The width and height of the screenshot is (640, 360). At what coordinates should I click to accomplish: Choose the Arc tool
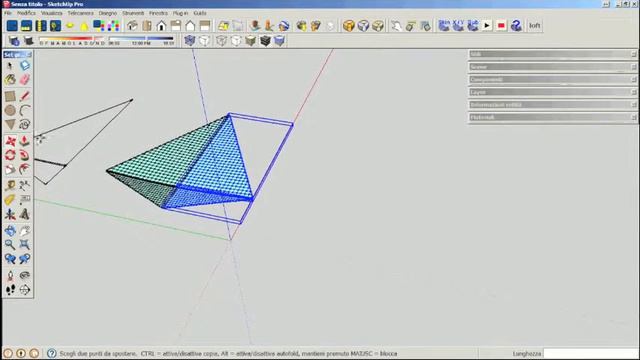pyautogui.click(x=24, y=110)
